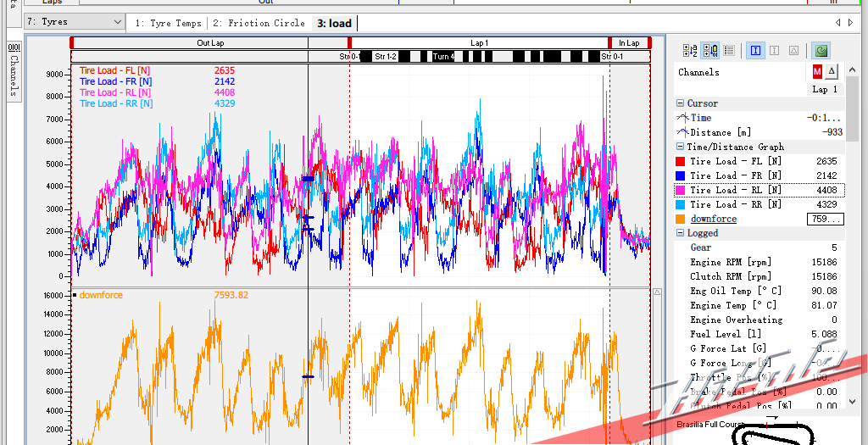Click the Time cursor channel icon
This screenshot has height=445, width=868.
pyautogui.click(x=682, y=118)
